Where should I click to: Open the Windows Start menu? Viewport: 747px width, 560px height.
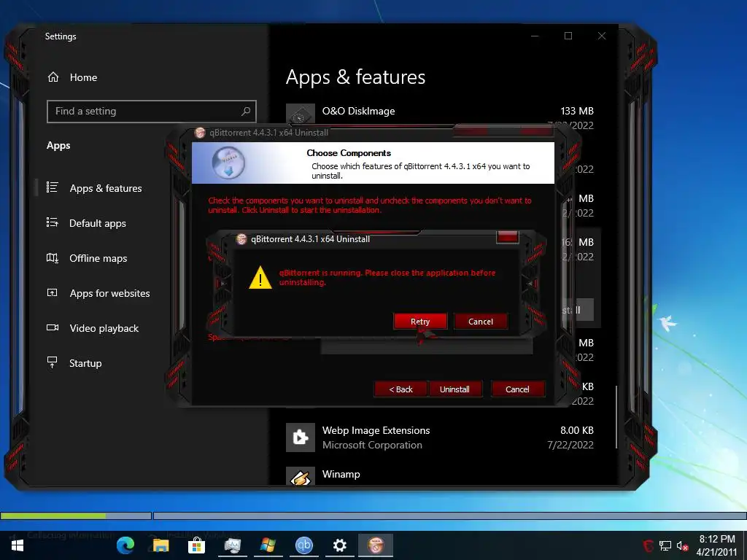click(18, 545)
